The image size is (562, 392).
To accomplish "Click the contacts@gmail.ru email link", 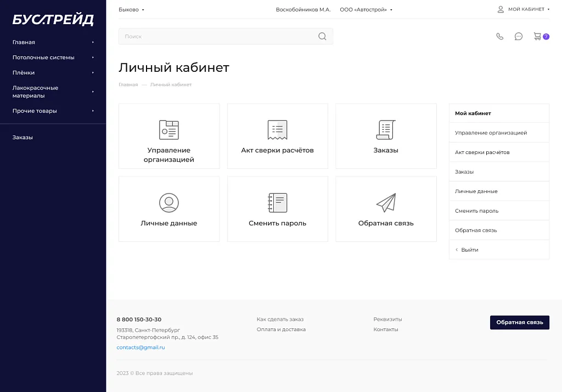I will [x=140, y=348].
